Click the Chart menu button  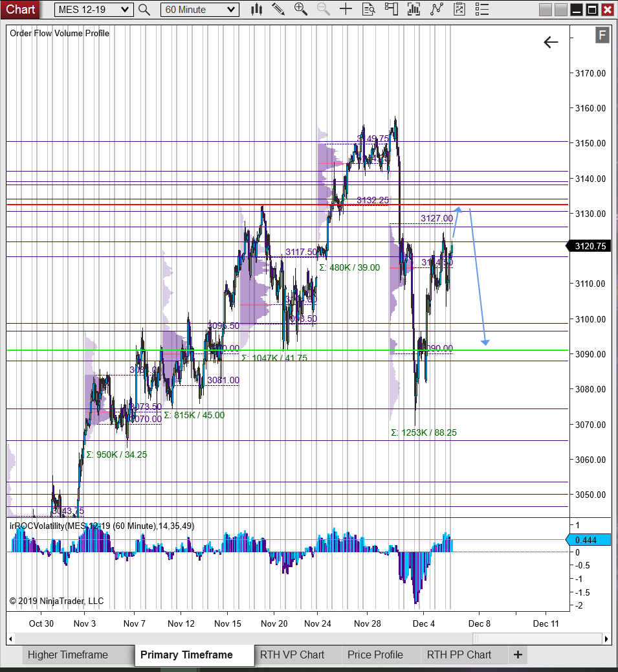pyautogui.click(x=20, y=9)
